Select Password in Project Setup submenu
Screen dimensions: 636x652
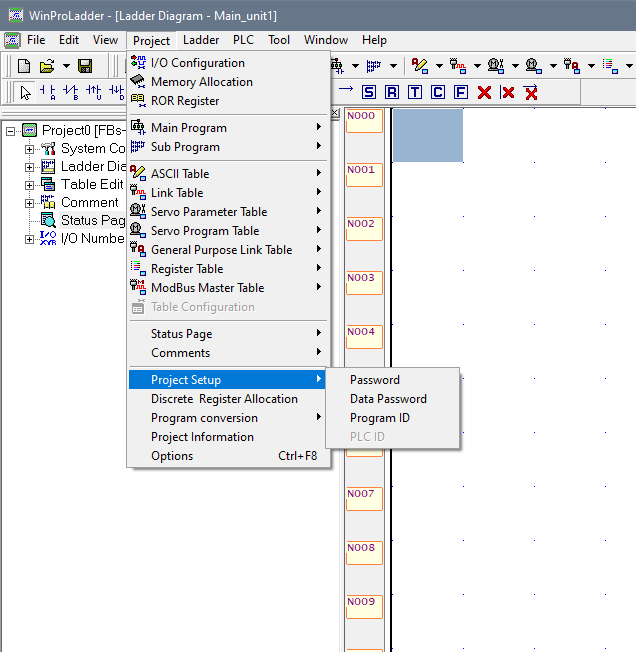[x=392, y=380]
